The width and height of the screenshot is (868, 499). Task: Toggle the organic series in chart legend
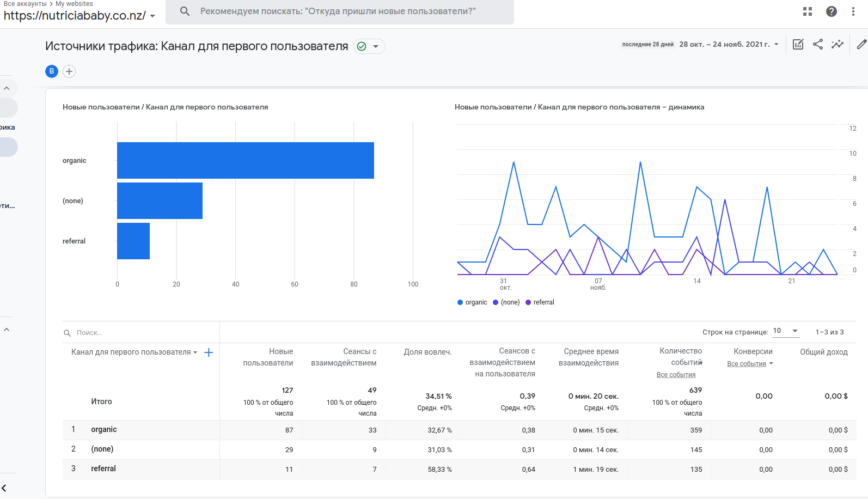(472, 302)
